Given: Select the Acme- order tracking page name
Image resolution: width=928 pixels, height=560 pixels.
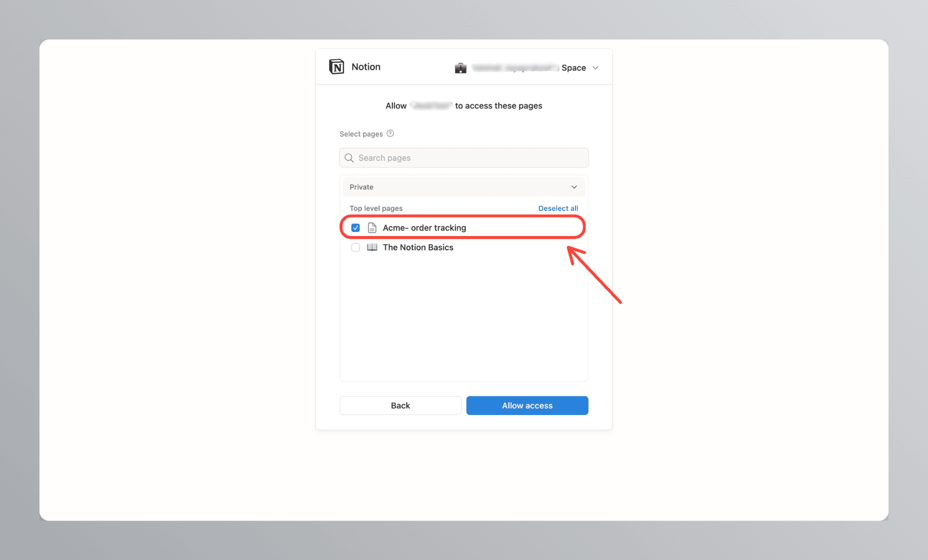Looking at the screenshot, I should tap(425, 227).
